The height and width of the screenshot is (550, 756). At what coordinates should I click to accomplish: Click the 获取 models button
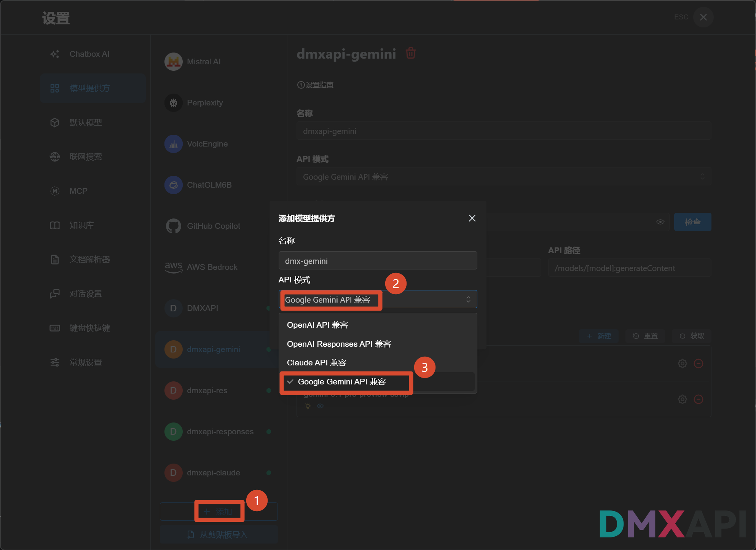click(692, 336)
